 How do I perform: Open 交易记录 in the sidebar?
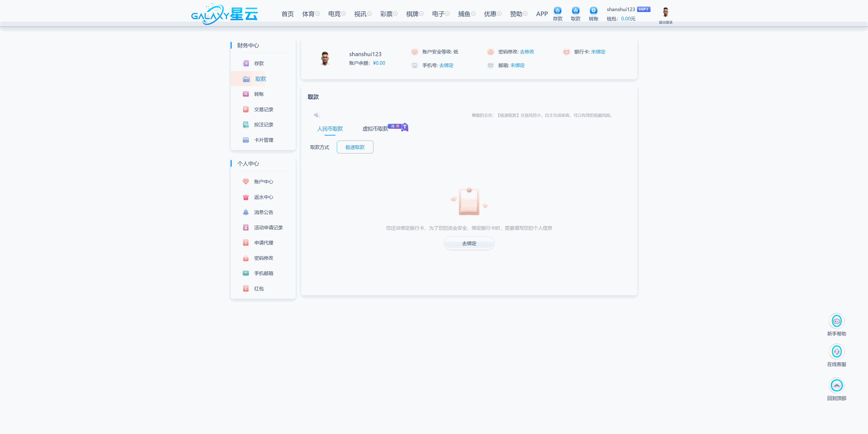pyautogui.click(x=263, y=110)
